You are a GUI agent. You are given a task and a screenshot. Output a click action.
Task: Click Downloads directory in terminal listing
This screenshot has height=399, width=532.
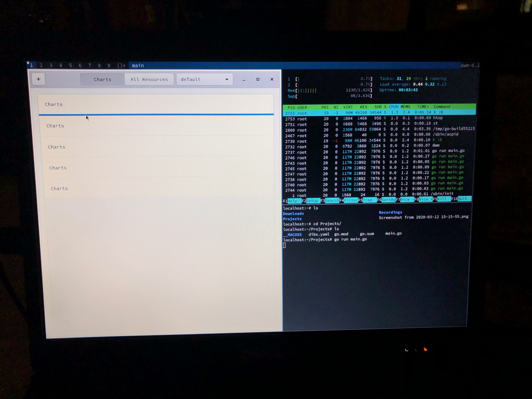[x=293, y=214]
